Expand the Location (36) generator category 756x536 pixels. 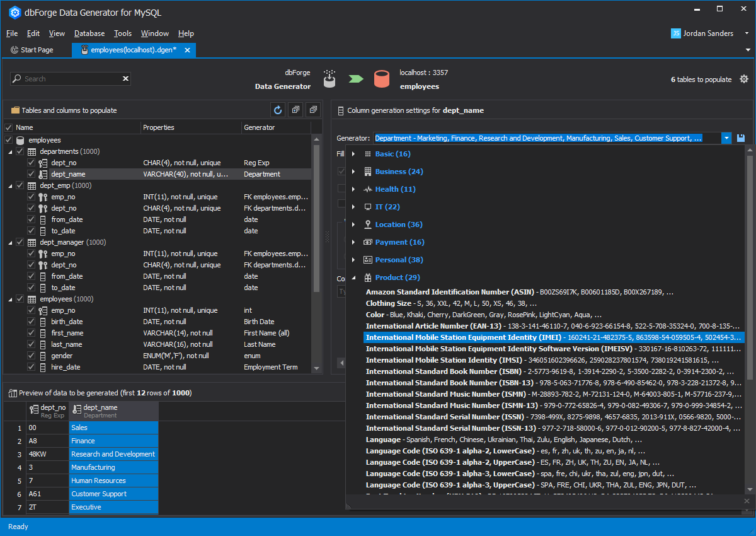[x=353, y=224]
